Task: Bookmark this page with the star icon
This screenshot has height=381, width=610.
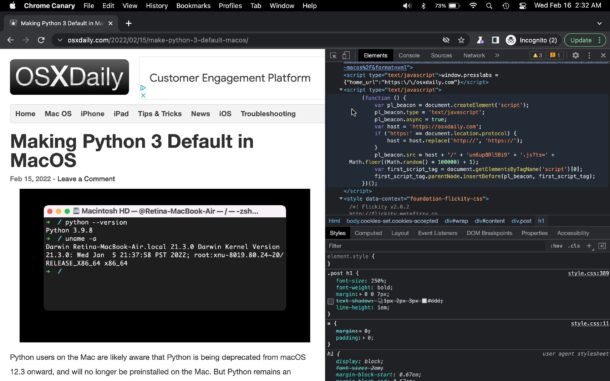Action: [x=461, y=40]
